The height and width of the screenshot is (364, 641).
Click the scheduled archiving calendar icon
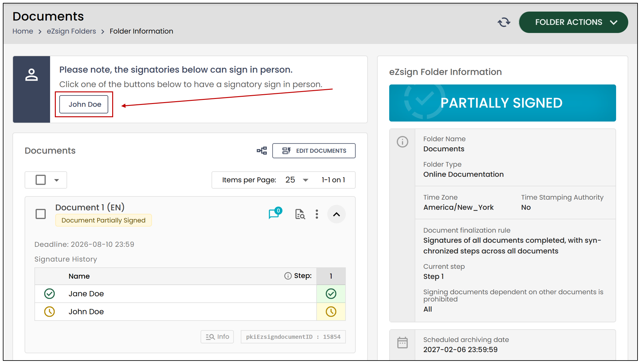click(x=402, y=343)
